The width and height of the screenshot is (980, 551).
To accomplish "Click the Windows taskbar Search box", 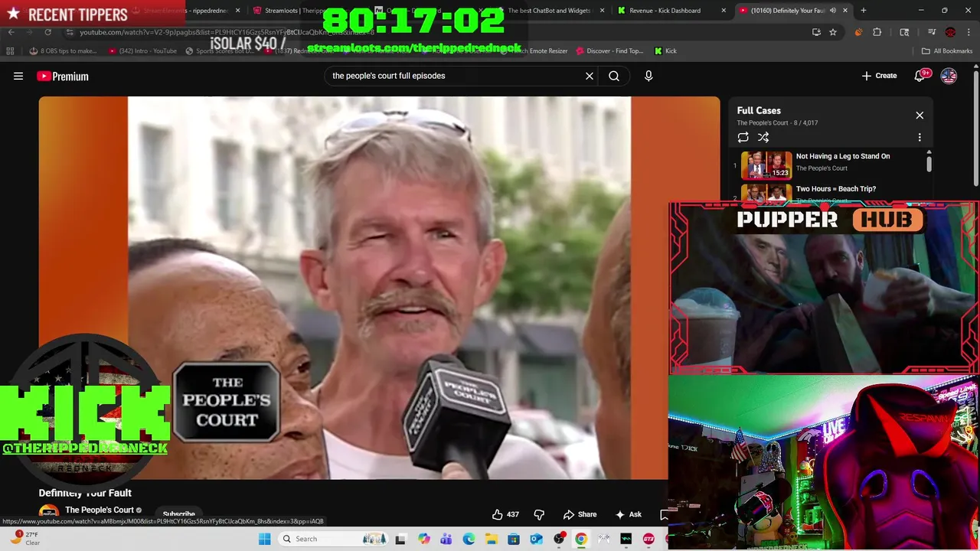I will [x=333, y=539].
